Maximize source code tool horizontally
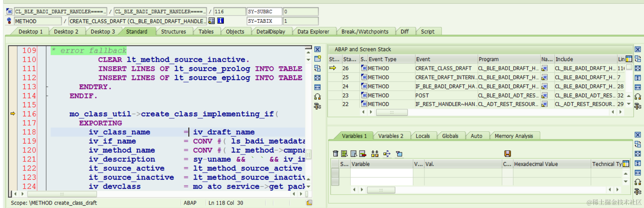Viewport: 644px width, 208px height. coord(318,87)
